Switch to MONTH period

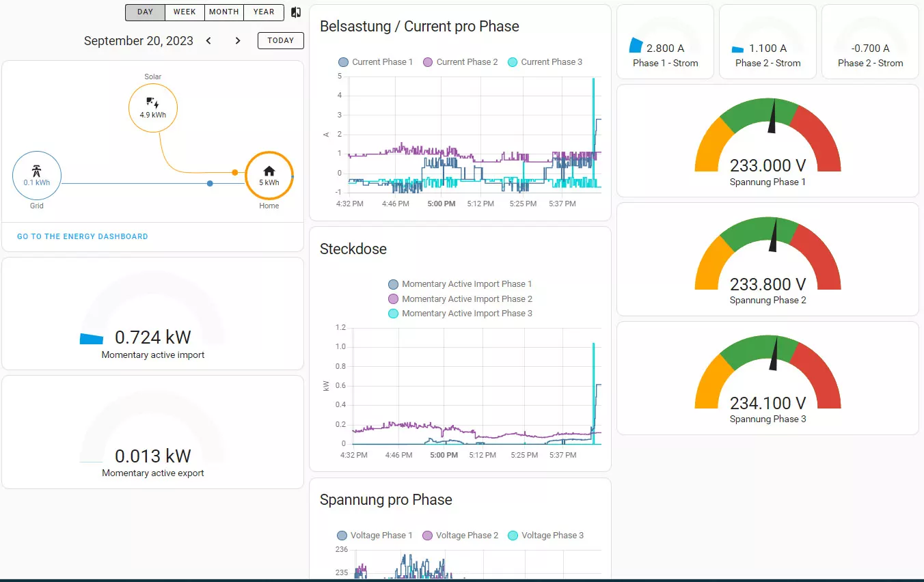tap(224, 12)
